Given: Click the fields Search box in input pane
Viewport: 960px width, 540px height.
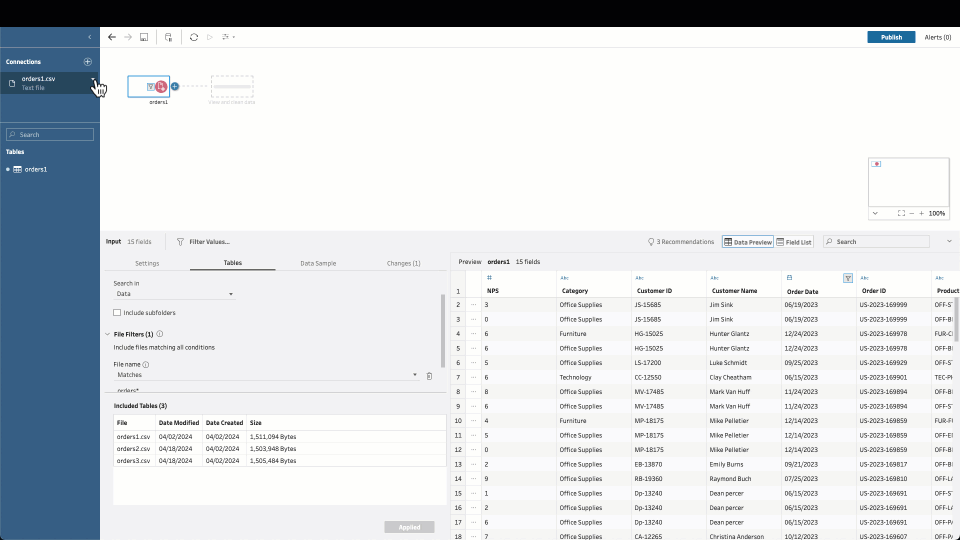Looking at the screenshot, I should coord(876,242).
